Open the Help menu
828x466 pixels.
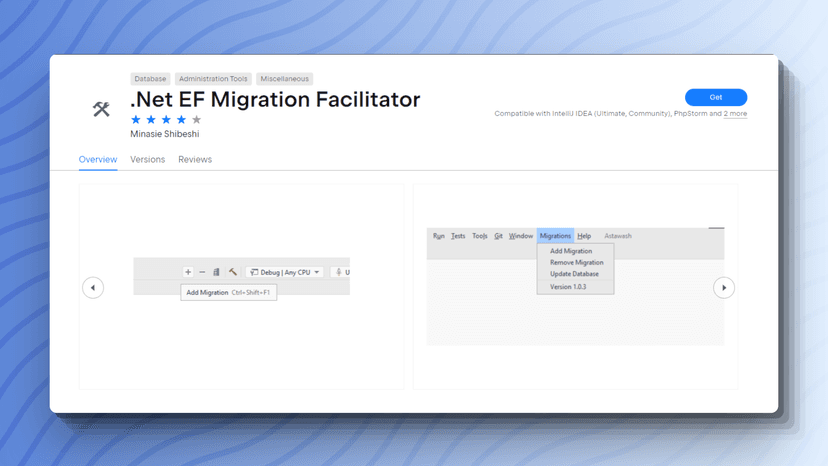click(x=584, y=236)
